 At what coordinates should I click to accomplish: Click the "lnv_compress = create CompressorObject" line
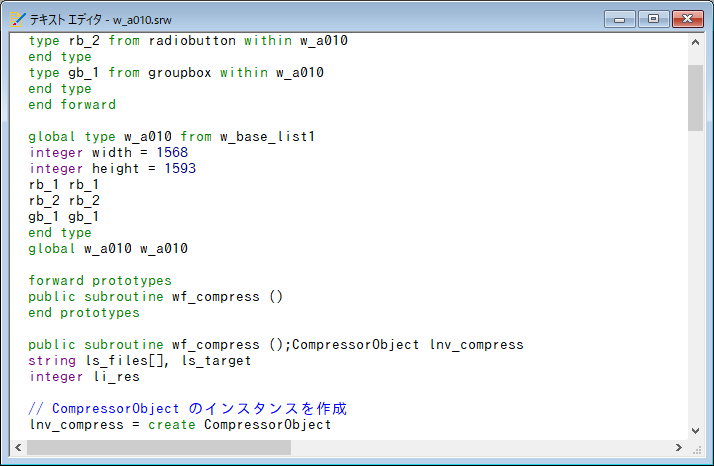179,425
